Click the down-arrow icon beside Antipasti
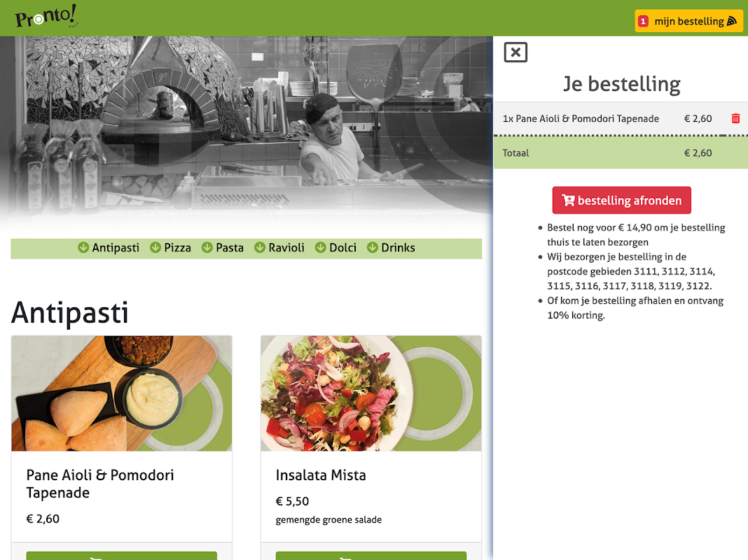The height and width of the screenshot is (560, 748). (x=83, y=248)
